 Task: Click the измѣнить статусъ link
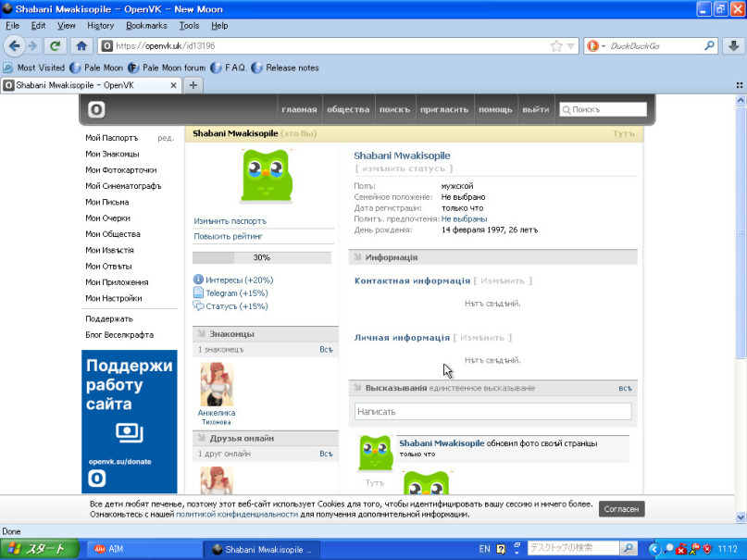coord(404,168)
